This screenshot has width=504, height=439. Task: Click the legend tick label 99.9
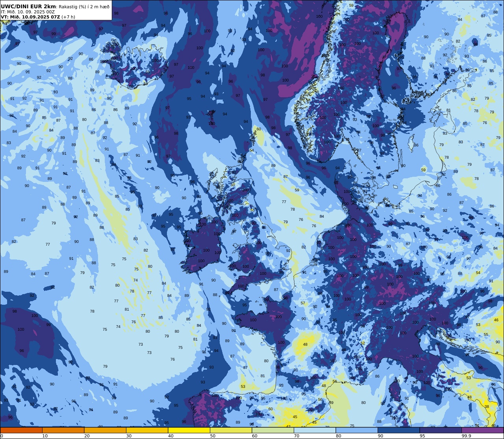pyautogui.click(x=467, y=436)
